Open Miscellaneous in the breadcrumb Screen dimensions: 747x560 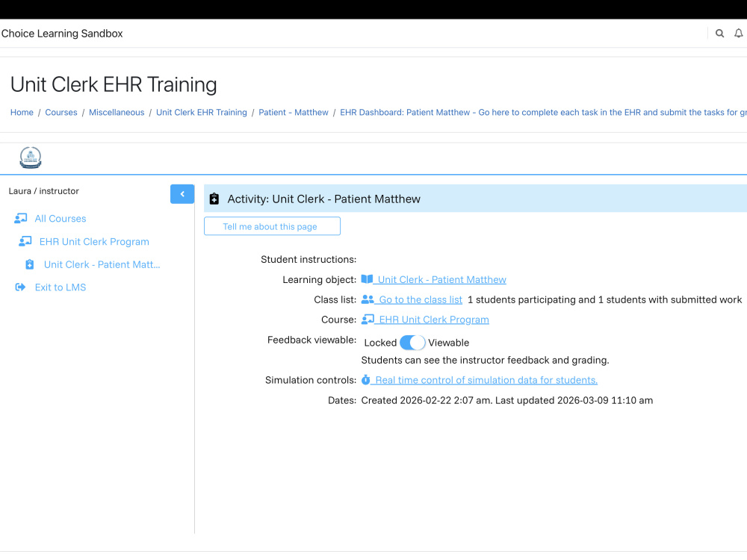pos(117,113)
